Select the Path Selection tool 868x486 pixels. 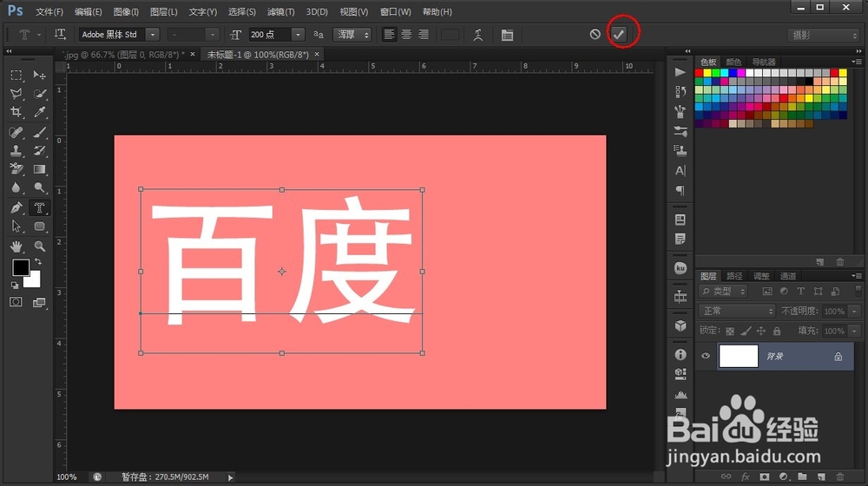pyautogui.click(x=16, y=227)
